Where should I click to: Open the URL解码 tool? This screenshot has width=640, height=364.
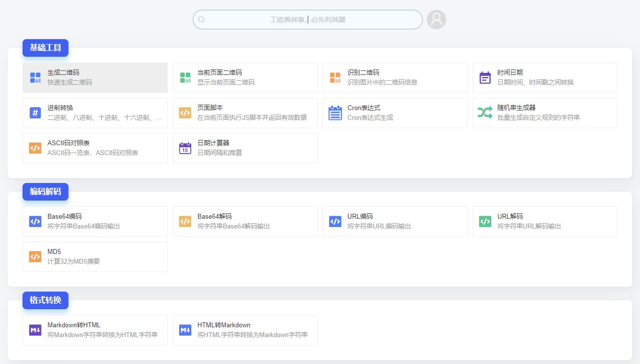(x=545, y=222)
